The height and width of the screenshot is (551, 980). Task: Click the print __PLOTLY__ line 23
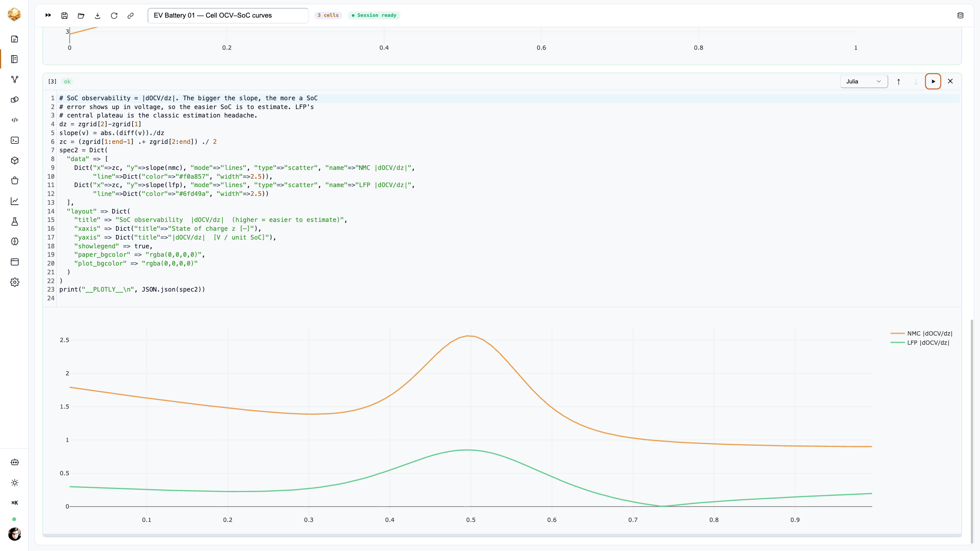pyautogui.click(x=132, y=290)
